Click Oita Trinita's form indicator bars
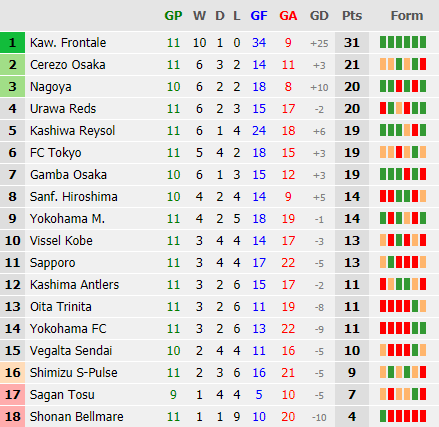439x427 pixels. (403, 306)
